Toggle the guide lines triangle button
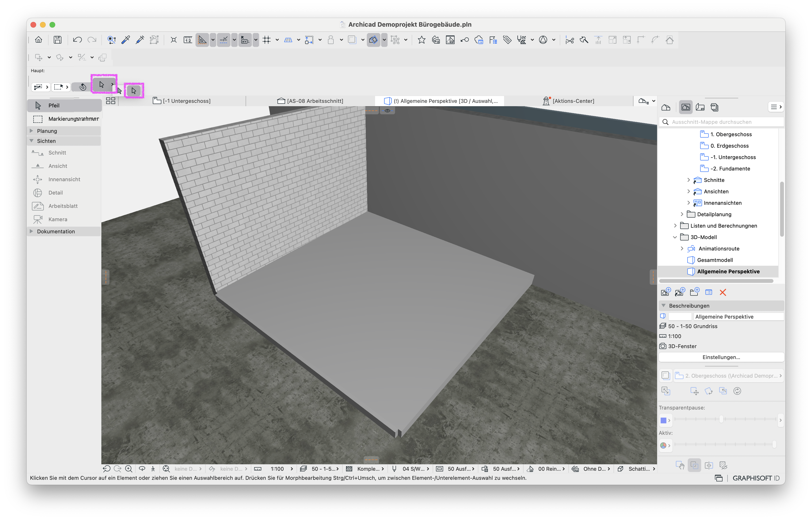Image resolution: width=812 pixels, height=520 pixels. [x=202, y=40]
